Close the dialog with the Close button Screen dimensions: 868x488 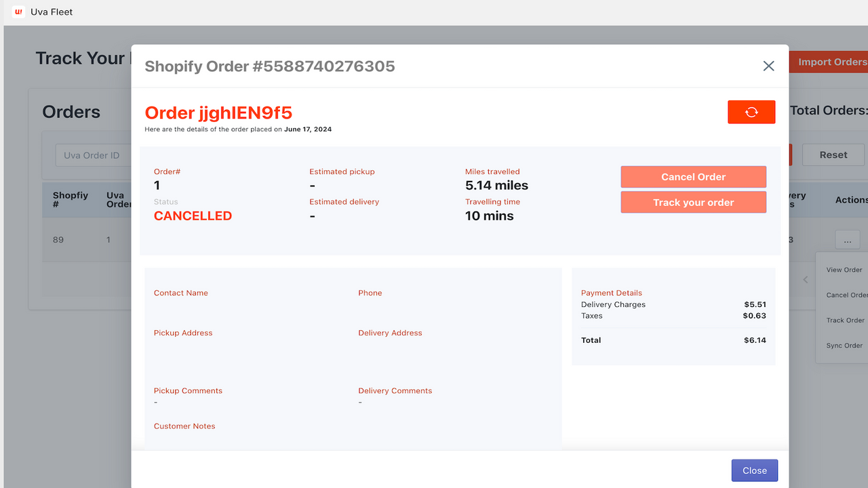[754, 470]
